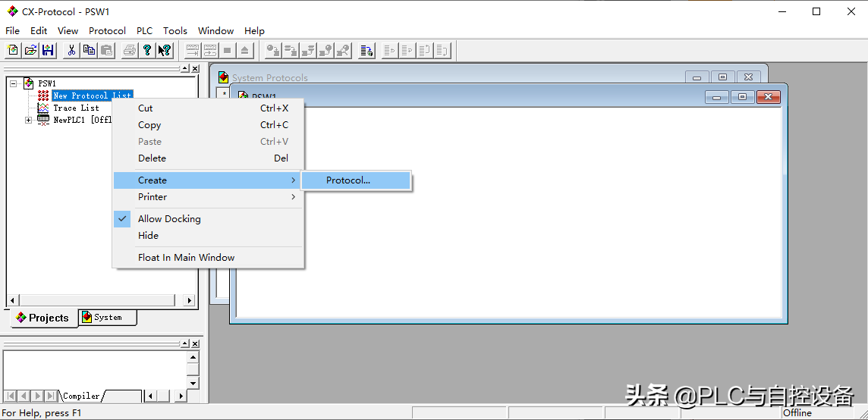Click the Save floppy-disk toolbar icon
This screenshot has height=420, width=868.
48,50
